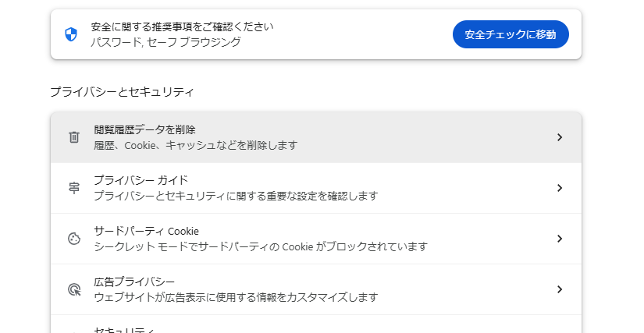The height and width of the screenshot is (333, 644).
Task: Click the cookie icon
Action: (74, 239)
